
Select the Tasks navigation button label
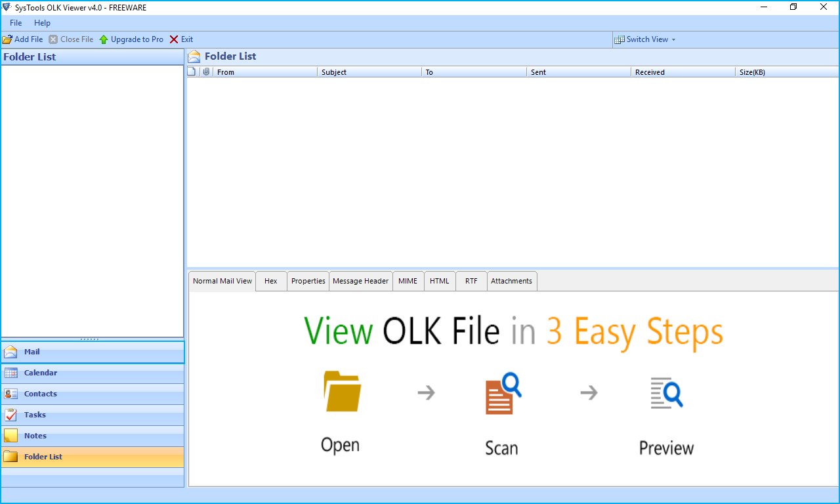click(x=35, y=415)
